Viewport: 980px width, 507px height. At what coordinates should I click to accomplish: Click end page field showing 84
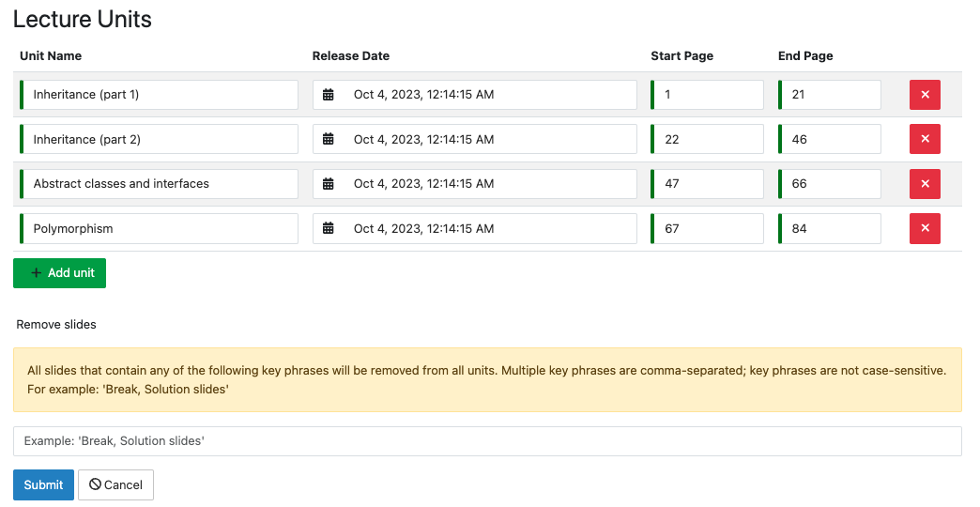(831, 228)
